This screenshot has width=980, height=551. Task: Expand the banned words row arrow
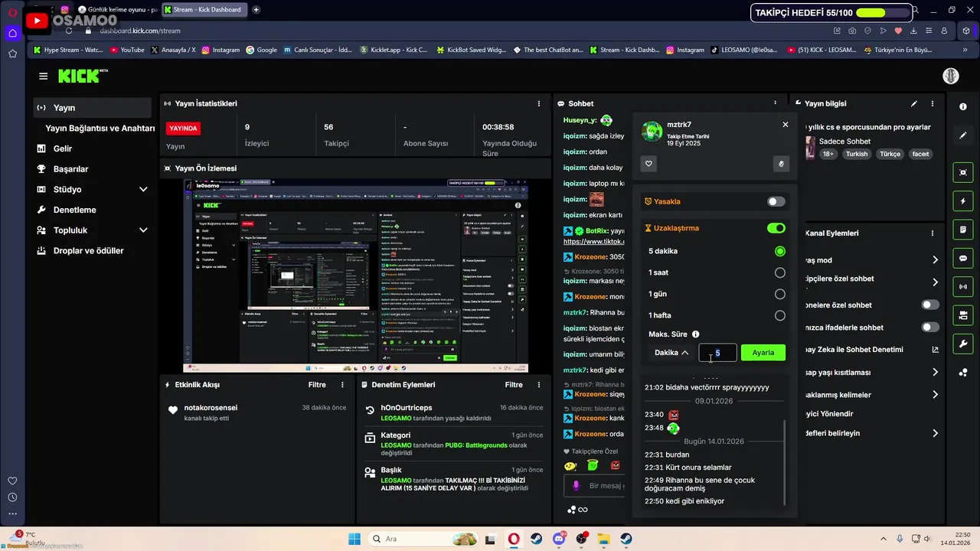935,395
